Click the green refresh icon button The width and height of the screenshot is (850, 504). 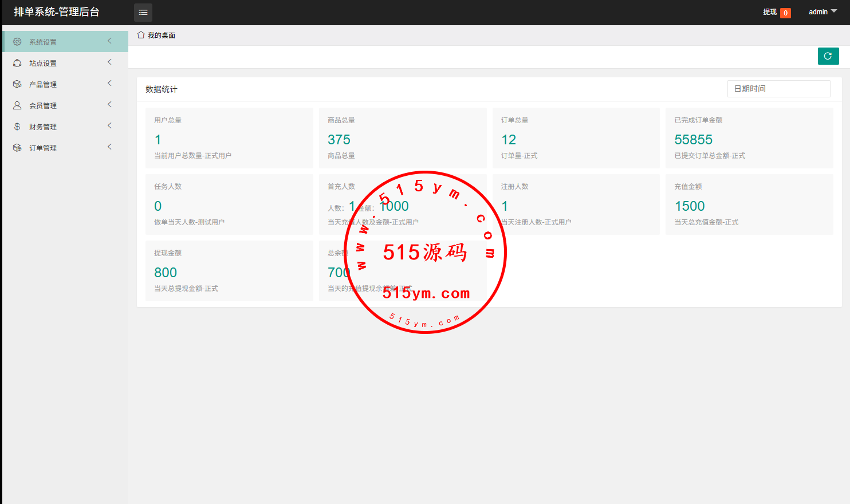[828, 56]
